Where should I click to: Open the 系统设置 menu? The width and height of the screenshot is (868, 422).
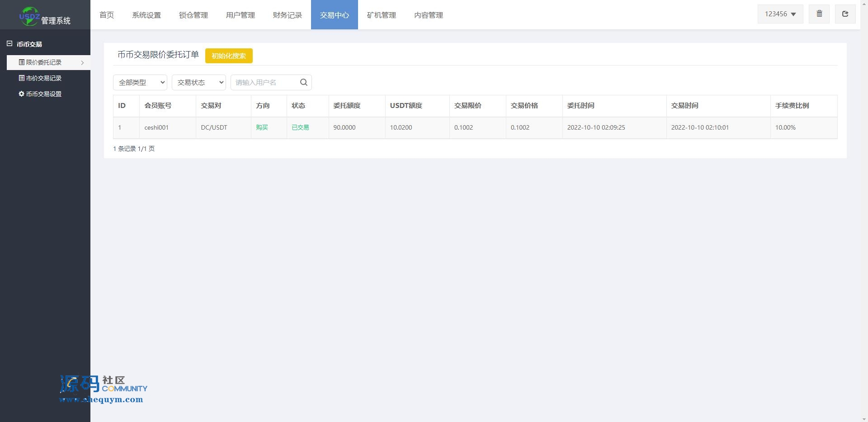pos(146,15)
